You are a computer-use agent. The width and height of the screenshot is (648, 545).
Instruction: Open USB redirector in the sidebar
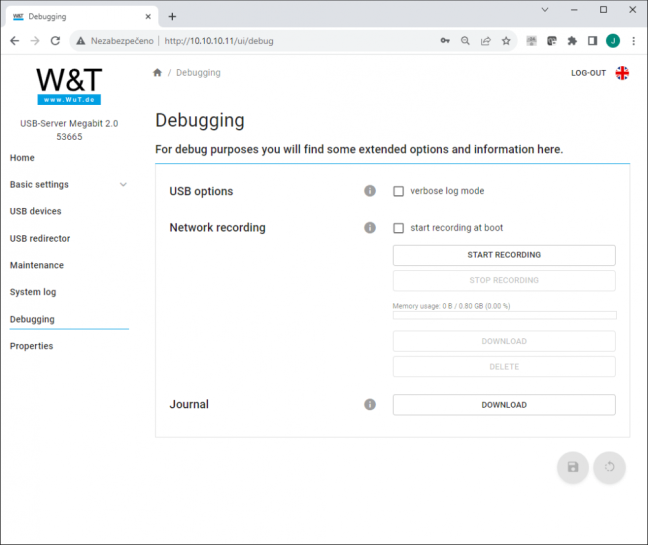[x=40, y=238]
